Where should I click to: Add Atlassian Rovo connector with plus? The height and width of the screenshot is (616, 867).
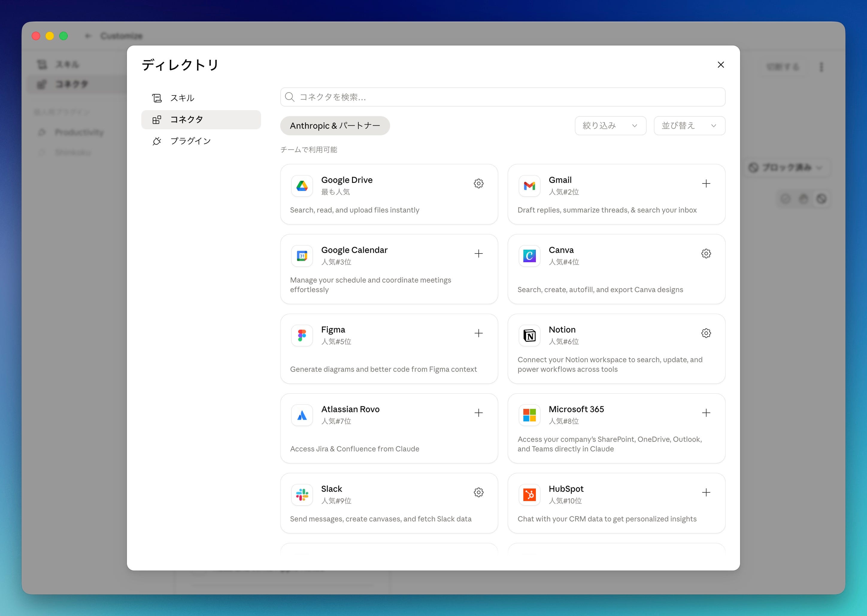(478, 413)
